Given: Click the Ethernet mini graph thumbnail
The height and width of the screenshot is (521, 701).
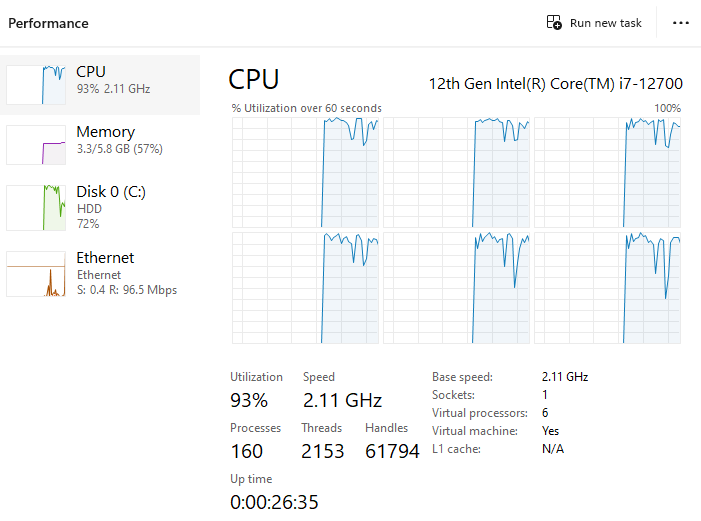Looking at the screenshot, I should coord(36,274).
